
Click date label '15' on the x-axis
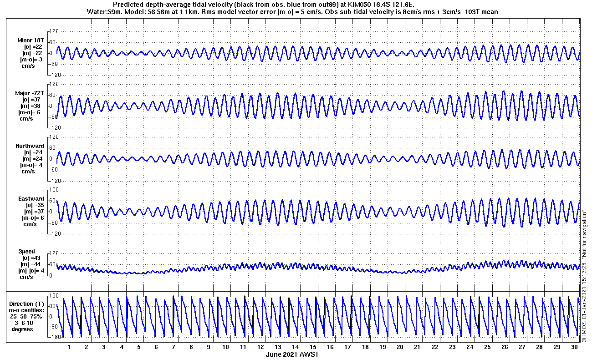pyautogui.click(x=313, y=347)
